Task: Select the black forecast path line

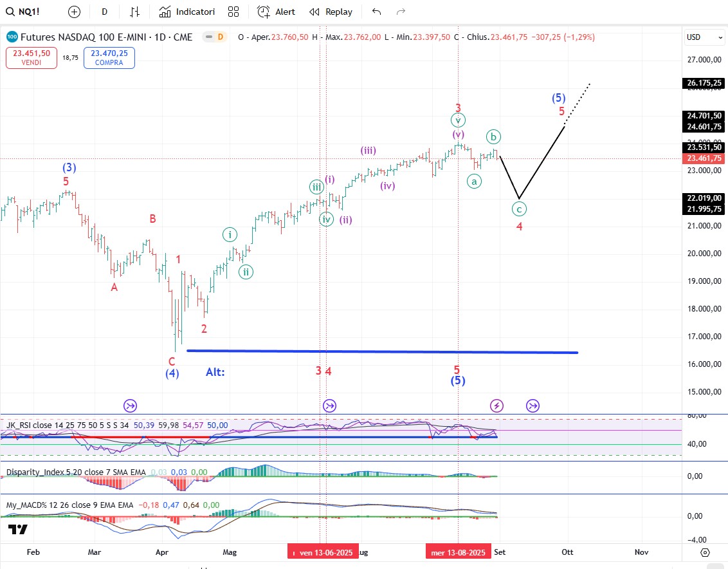Action: point(542,162)
